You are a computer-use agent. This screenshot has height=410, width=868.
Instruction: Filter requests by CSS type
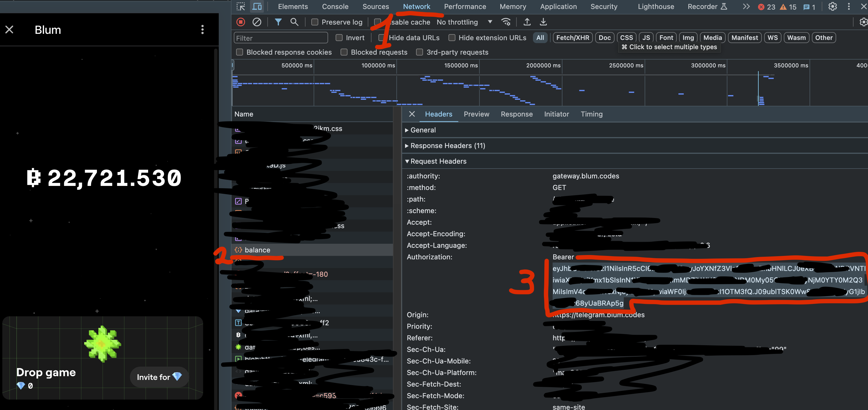pyautogui.click(x=626, y=38)
